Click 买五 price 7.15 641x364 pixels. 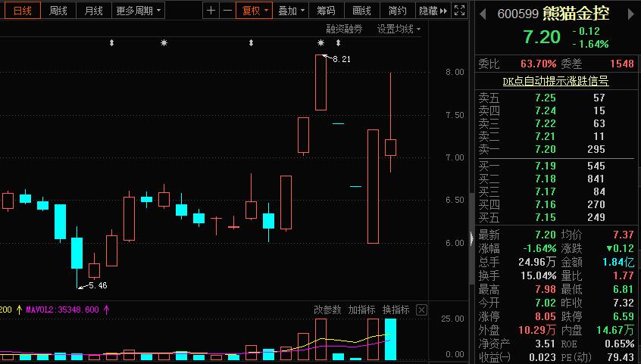546,217
